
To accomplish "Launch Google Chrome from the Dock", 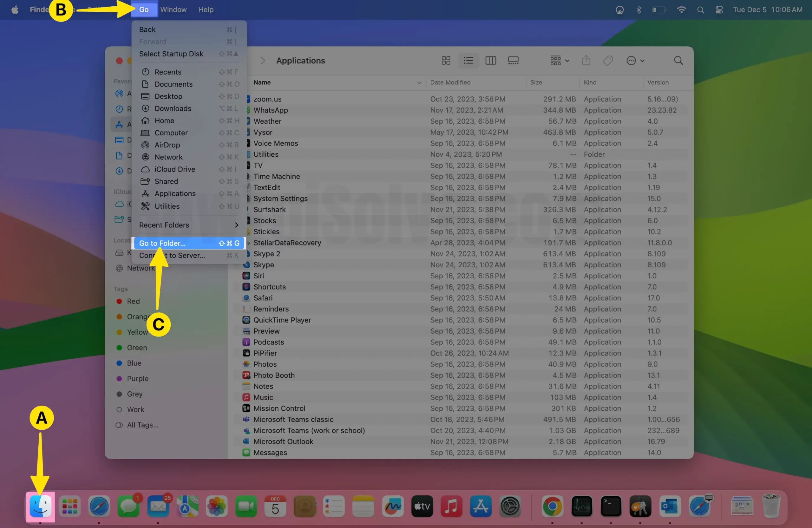I will point(552,506).
